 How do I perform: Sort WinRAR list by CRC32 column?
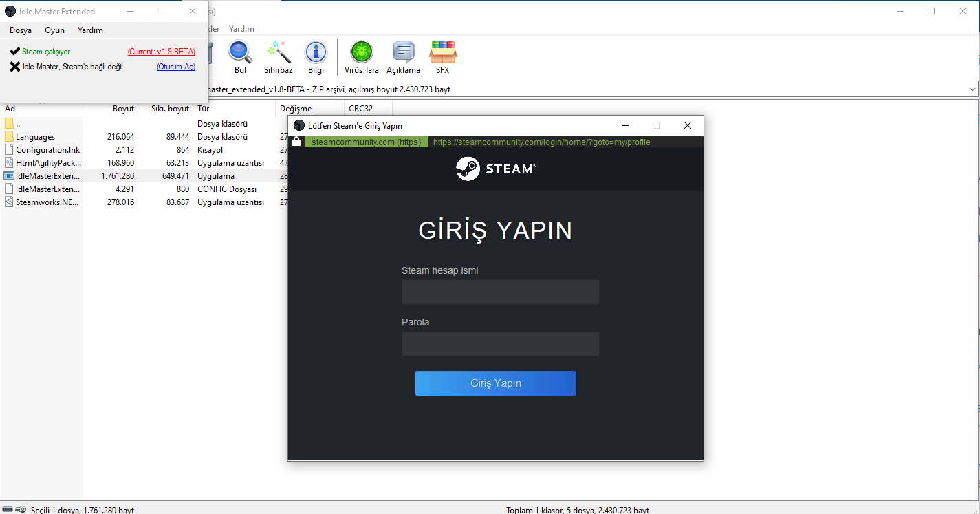coord(368,109)
